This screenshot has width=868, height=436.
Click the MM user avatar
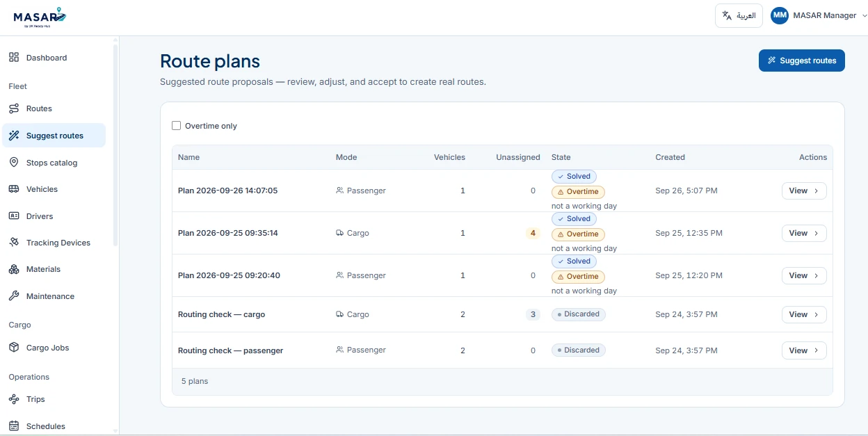780,15
